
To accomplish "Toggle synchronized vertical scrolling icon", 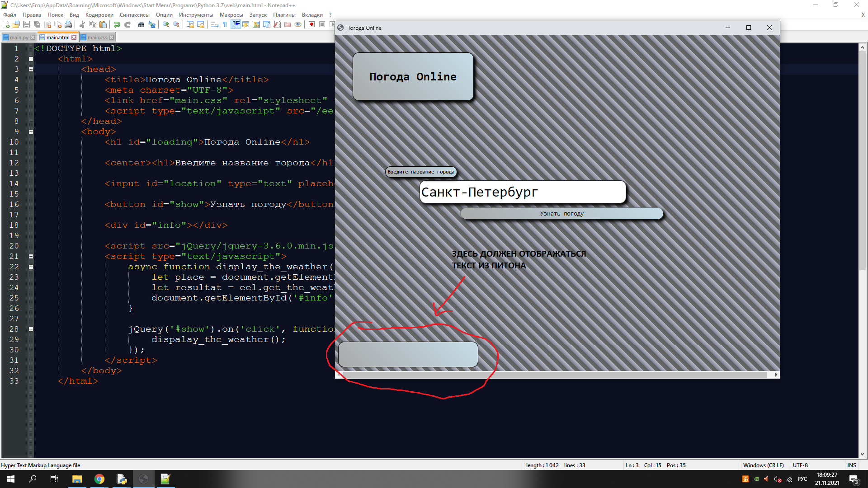I will 190,24.
